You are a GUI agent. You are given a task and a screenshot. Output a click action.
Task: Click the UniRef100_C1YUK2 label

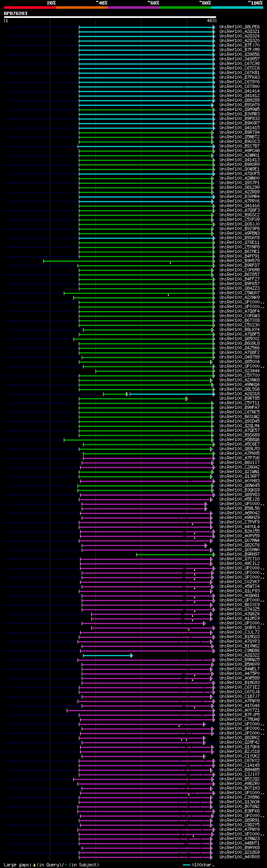point(239,756)
